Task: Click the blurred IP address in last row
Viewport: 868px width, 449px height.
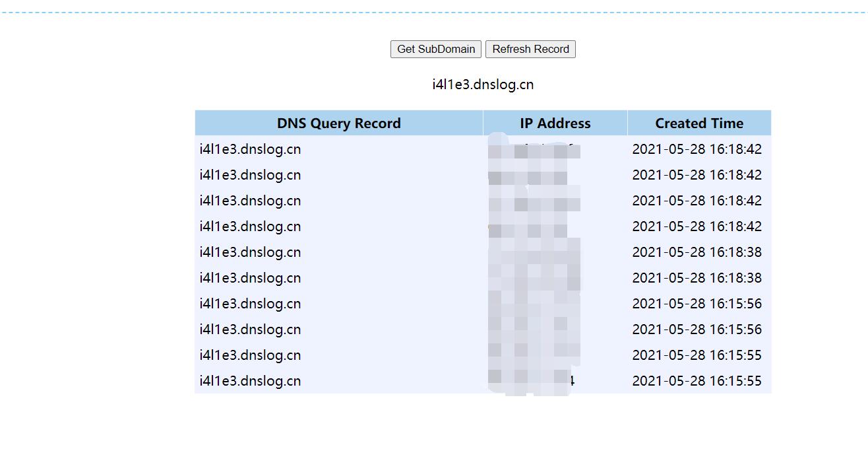Action: coord(531,381)
